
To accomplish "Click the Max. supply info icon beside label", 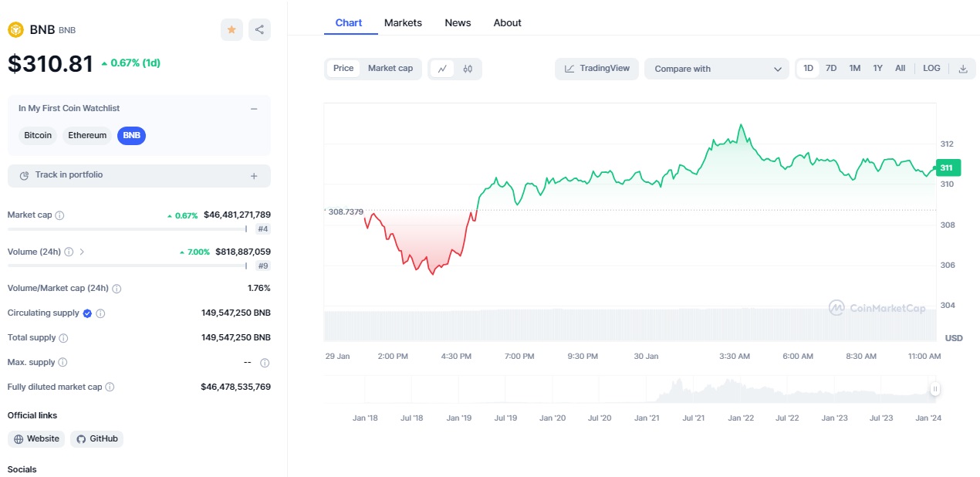I will pos(63,363).
